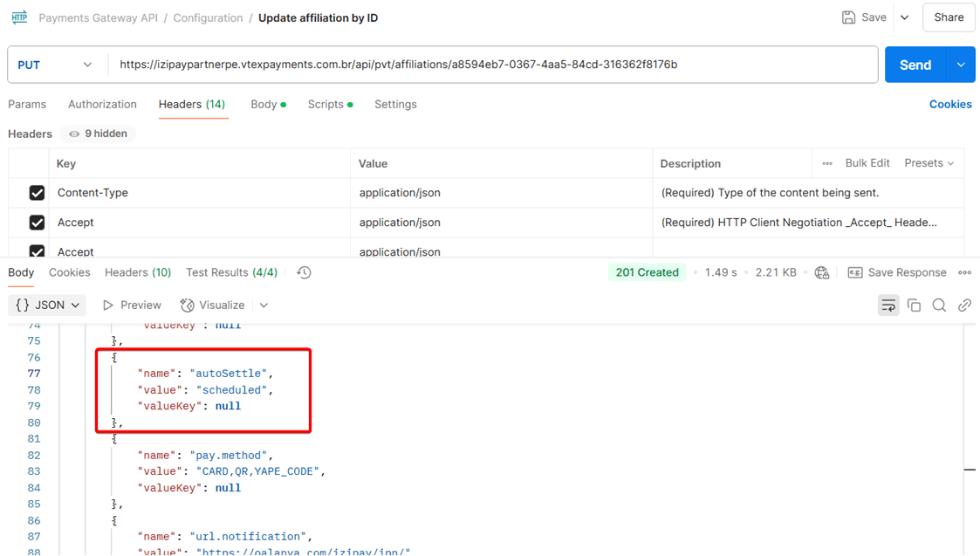Open Configuration breadcrumb folder

(x=208, y=18)
